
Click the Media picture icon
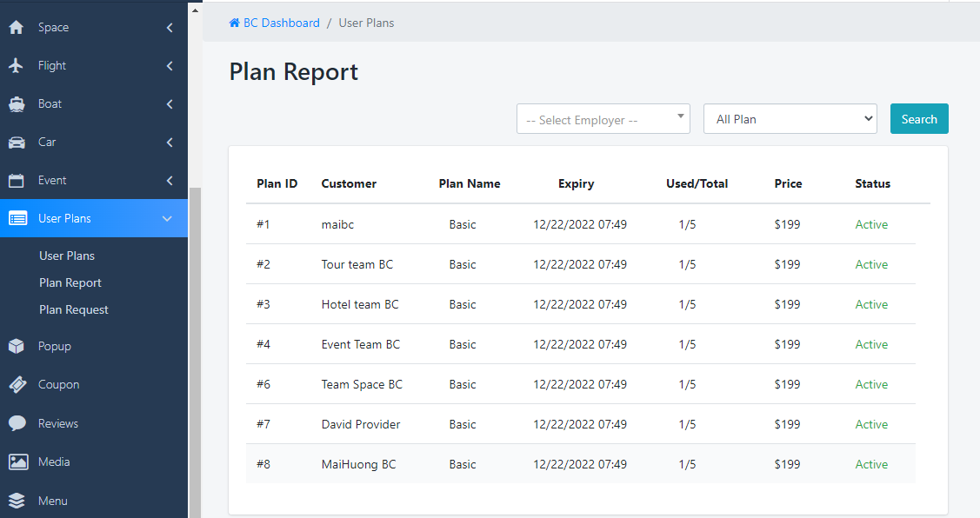point(17,462)
